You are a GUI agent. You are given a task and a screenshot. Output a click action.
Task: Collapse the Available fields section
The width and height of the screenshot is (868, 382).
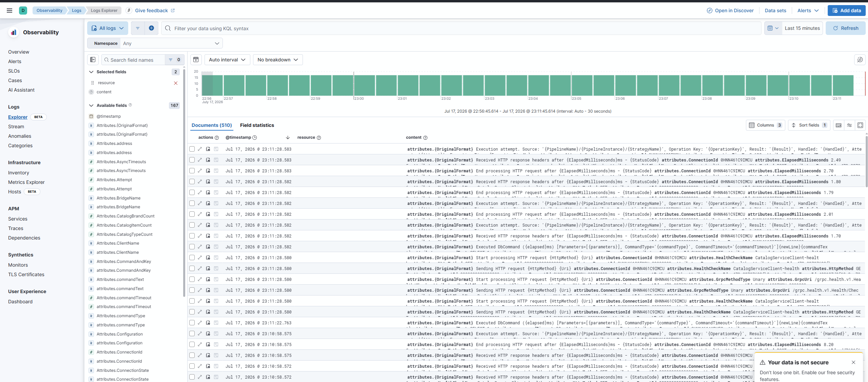pyautogui.click(x=91, y=106)
